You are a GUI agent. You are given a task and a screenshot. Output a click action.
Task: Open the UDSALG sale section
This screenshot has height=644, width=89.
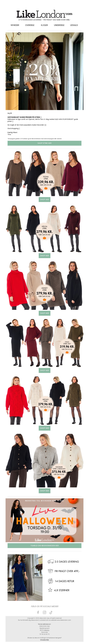74,25
